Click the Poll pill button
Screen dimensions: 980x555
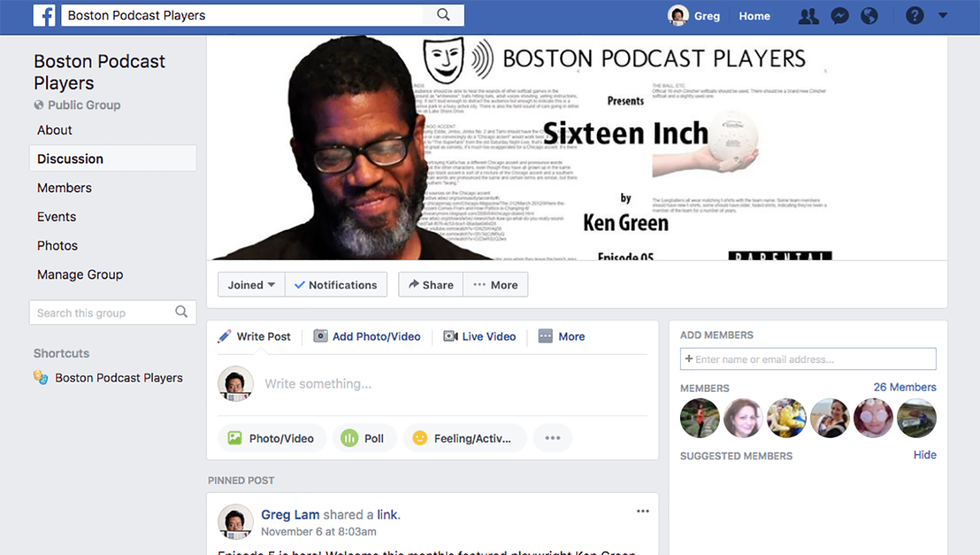pos(364,438)
